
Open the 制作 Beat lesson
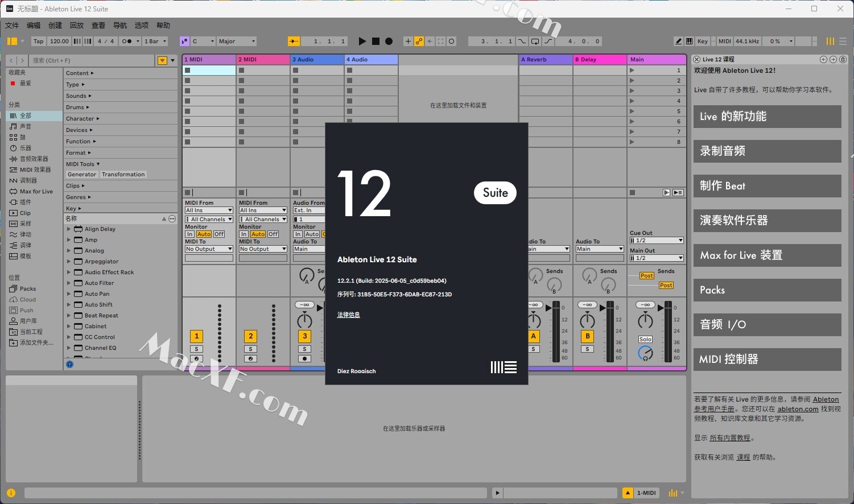(x=767, y=186)
